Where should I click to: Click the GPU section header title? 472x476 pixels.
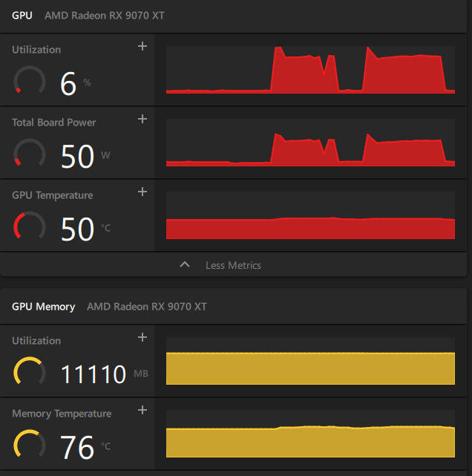click(22, 16)
